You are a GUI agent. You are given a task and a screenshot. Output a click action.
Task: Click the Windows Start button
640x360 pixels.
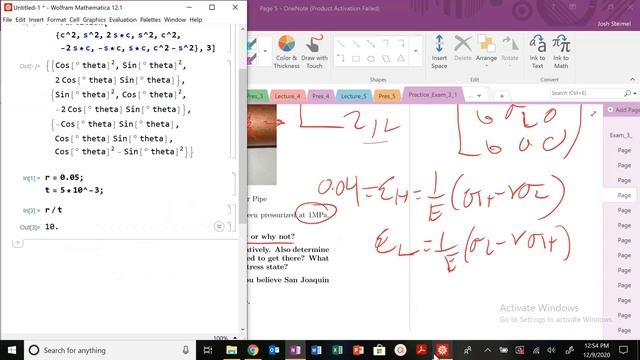(12, 350)
